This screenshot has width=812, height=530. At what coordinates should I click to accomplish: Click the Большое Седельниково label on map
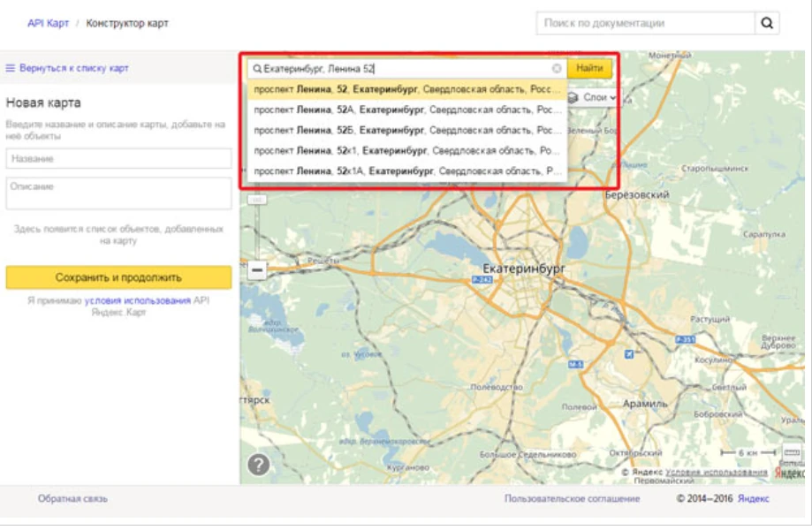(x=527, y=454)
